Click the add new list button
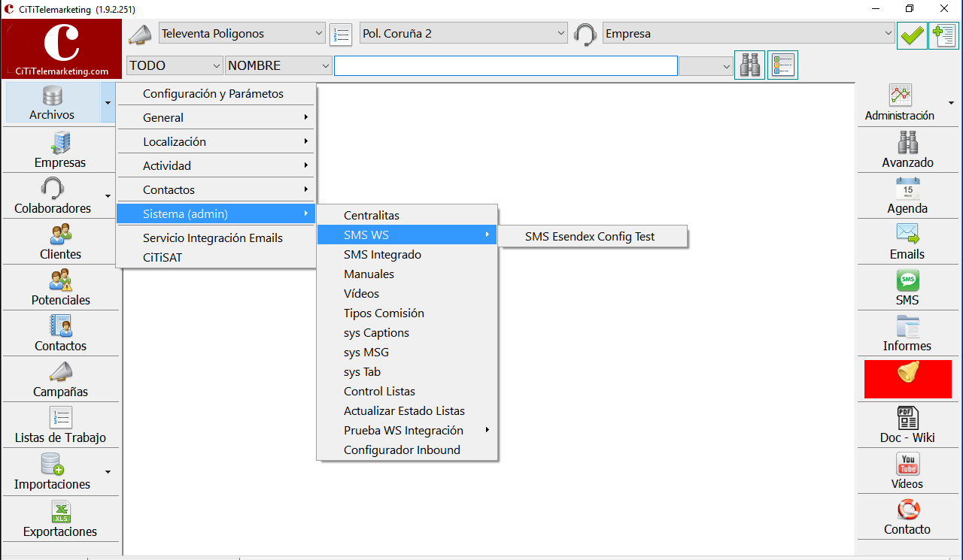Screen dimensions: 963x560 pyautogui.click(x=943, y=35)
